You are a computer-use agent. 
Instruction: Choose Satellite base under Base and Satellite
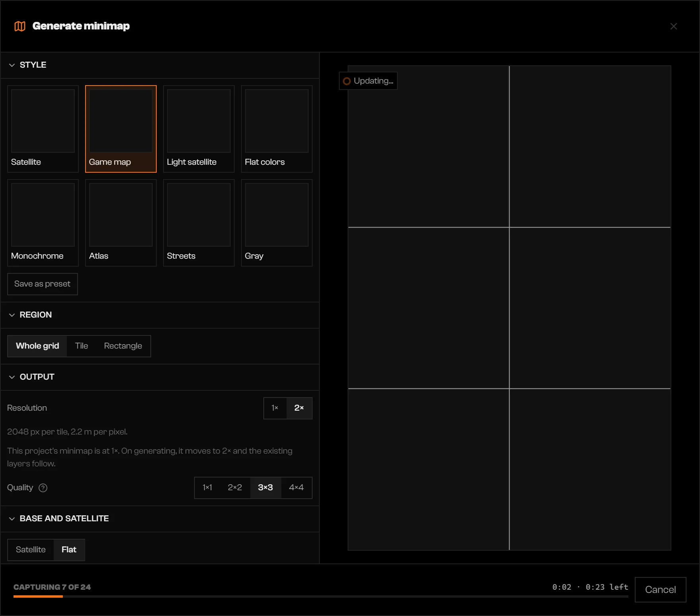point(31,550)
